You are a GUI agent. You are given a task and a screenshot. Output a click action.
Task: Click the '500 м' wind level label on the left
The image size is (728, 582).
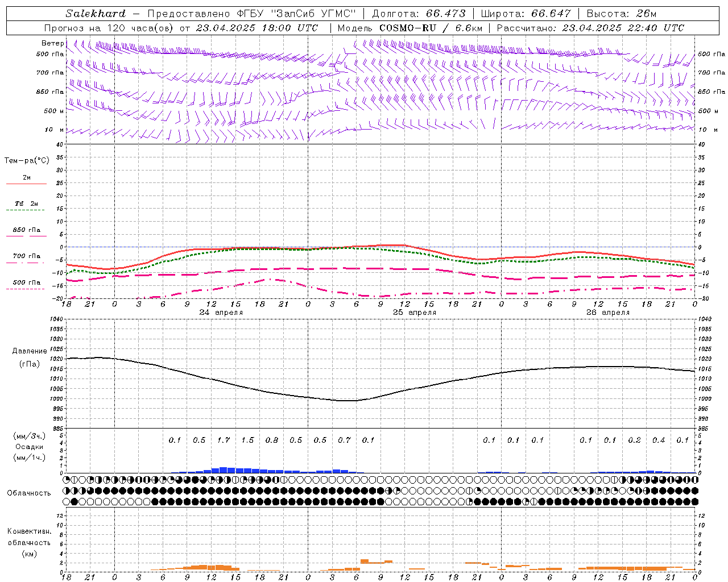click(x=54, y=111)
